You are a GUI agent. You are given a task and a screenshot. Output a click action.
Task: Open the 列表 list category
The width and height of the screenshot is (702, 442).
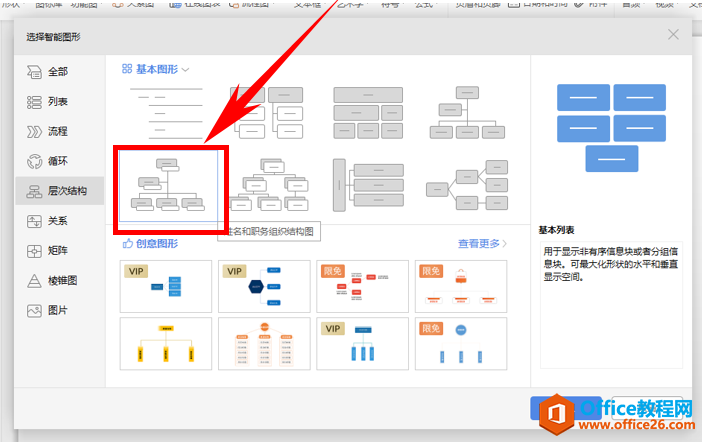pos(47,102)
